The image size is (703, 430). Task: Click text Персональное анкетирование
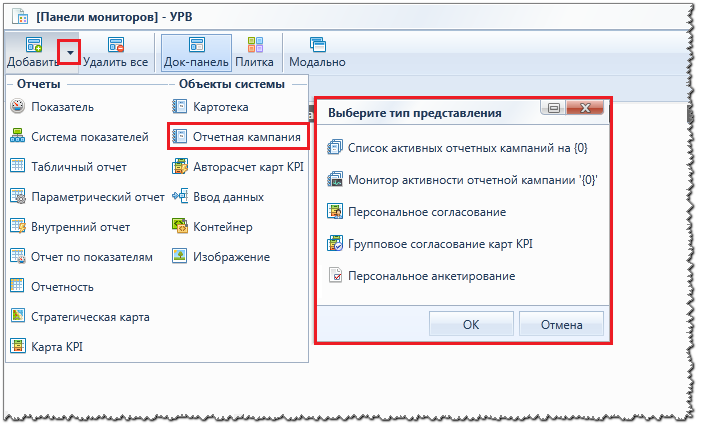coord(431,276)
